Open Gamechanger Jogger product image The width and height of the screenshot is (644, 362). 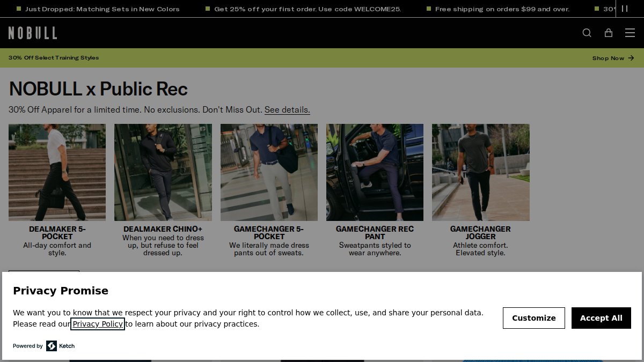point(481,172)
